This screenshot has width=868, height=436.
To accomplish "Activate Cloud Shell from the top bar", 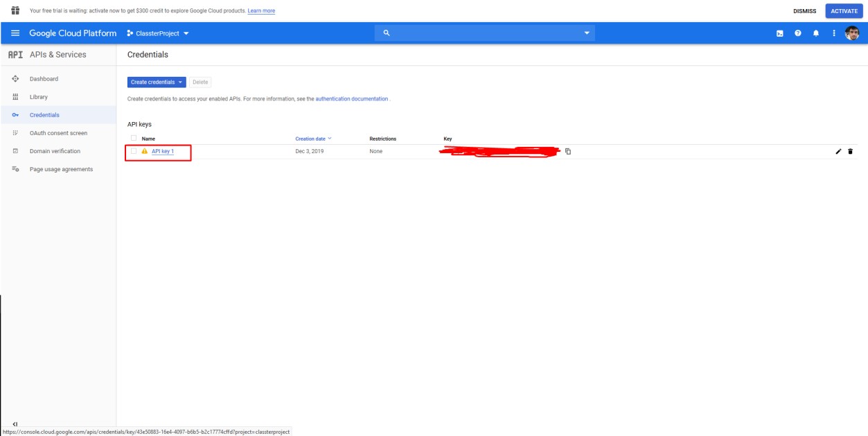I will tap(780, 33).
